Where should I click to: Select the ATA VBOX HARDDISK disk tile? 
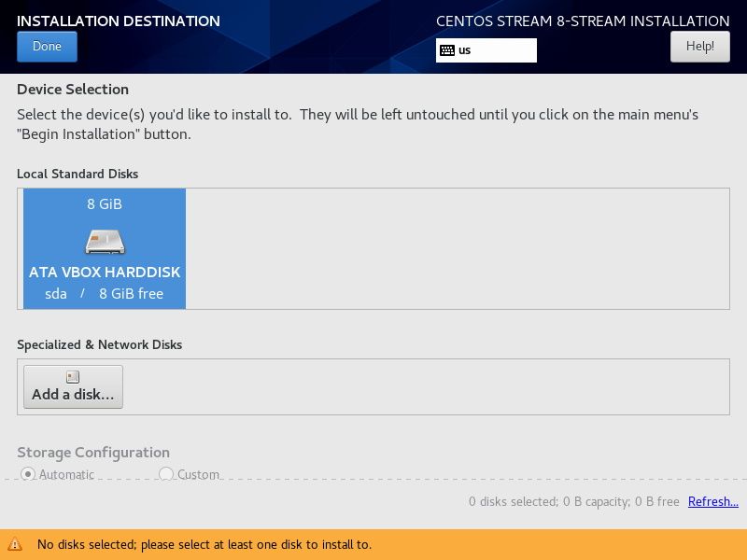click(105, 248)
